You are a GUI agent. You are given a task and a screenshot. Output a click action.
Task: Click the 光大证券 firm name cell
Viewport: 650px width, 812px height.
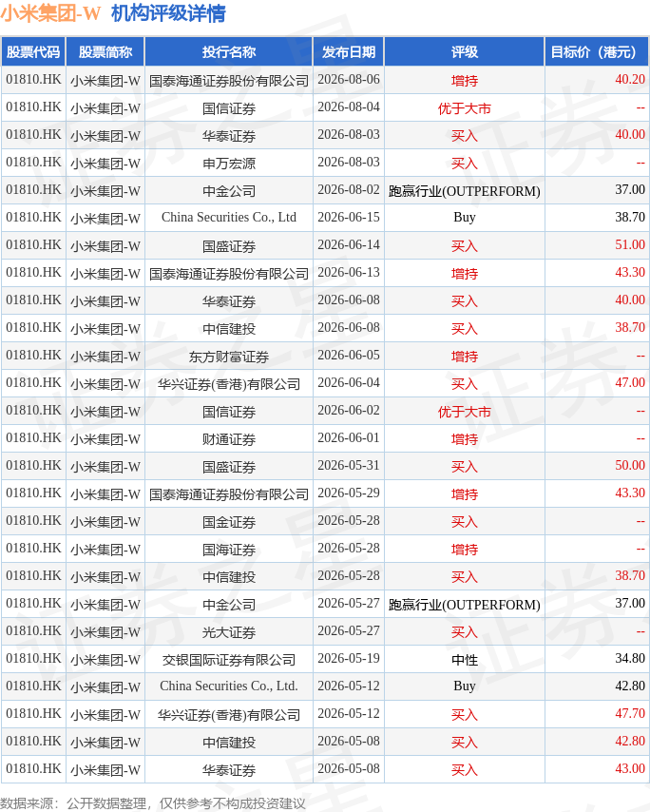click(229, 631)
